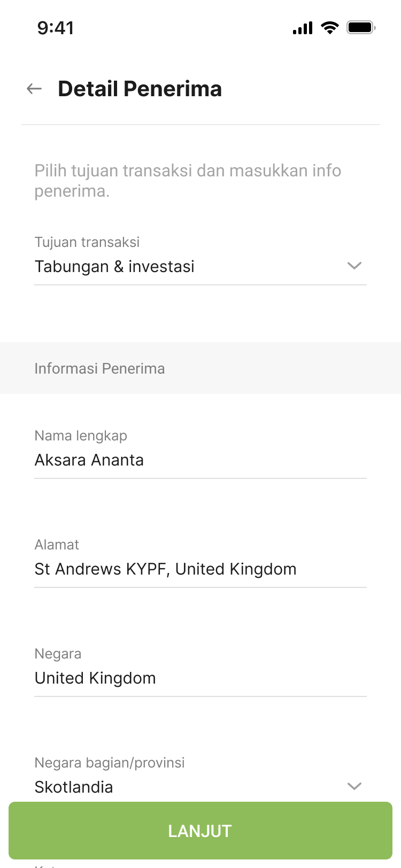Expand the Skotlandia province chevron arrow
401x868 pixels.
(354, 786)
